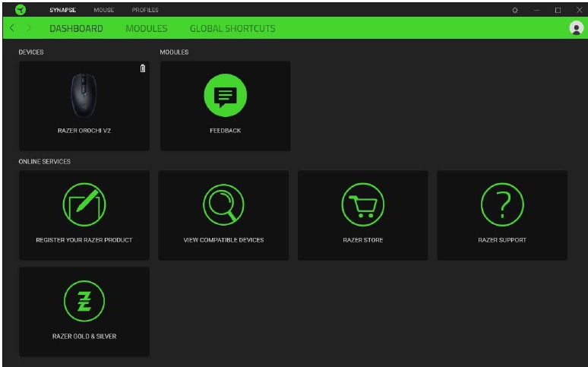Open View Compatible Devices magnifier icon
Image resolution: width=588 pixels, height=367 pixels.
223,204
